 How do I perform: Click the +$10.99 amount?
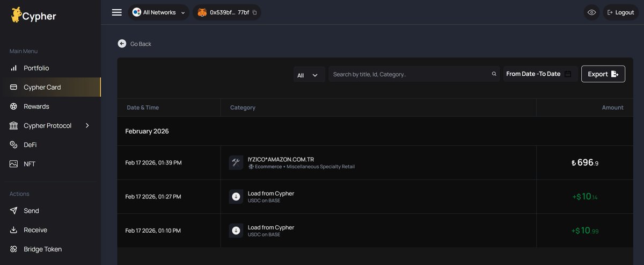coord(585,231)
